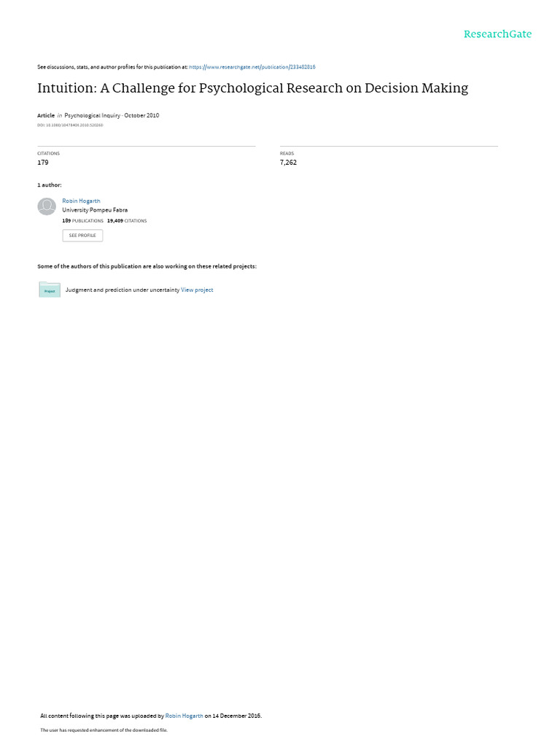Click the DOI text under the article info
This screenshot has width=560, height=747.
70,125
